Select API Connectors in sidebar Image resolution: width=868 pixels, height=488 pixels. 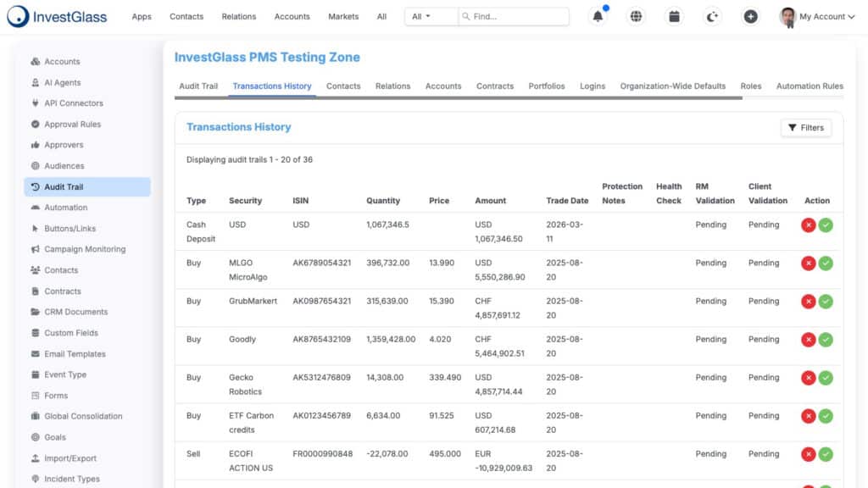coord(74,103)
